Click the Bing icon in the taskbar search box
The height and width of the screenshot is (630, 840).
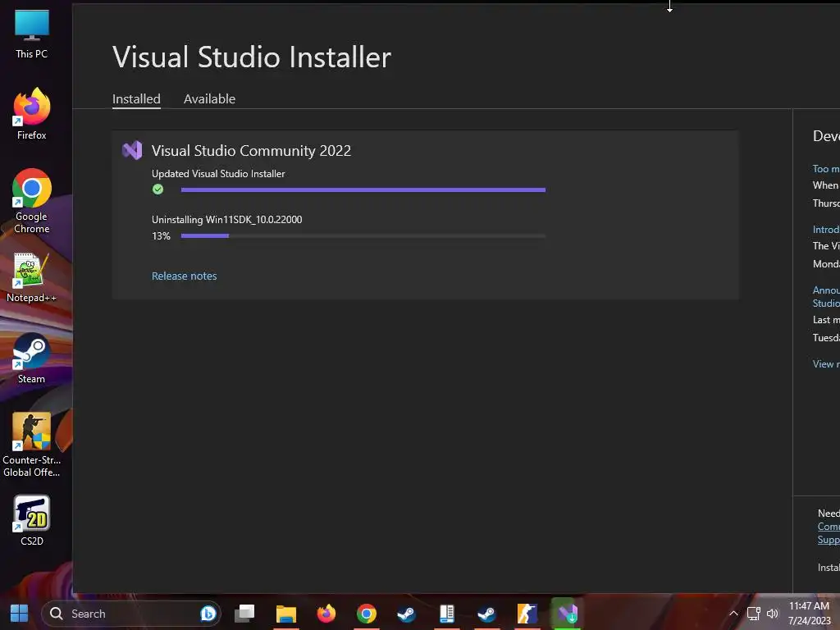208,614
